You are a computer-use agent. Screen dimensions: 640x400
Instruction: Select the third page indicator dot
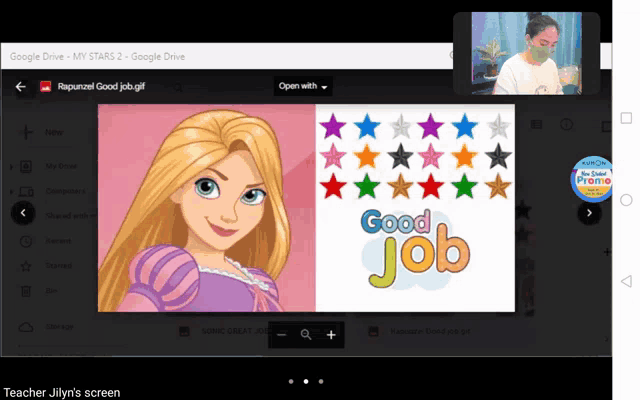[x=321, y=382]
